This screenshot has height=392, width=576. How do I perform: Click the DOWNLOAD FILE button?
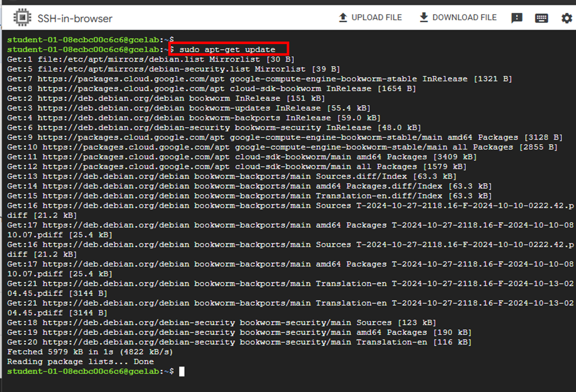tap(458, 17)
